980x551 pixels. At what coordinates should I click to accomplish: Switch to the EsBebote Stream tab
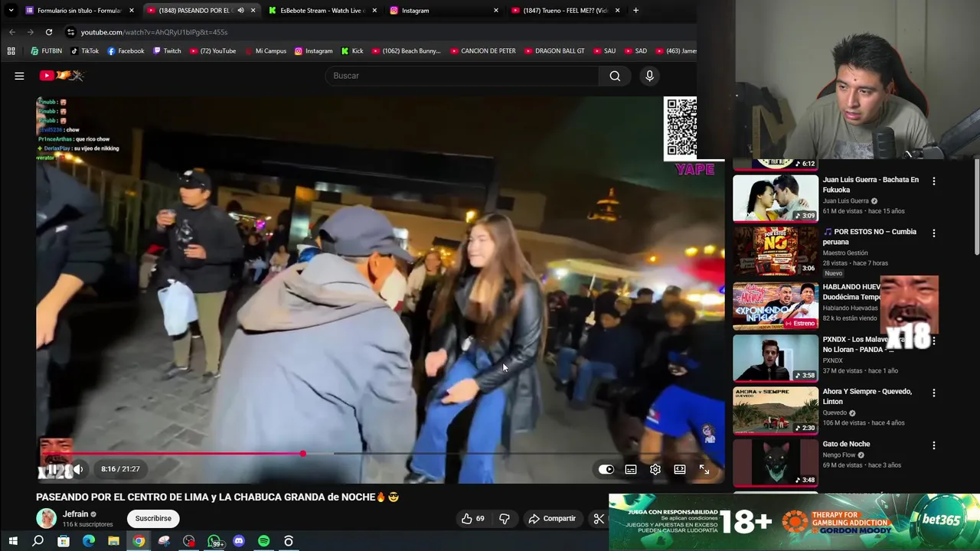[322, 11]
